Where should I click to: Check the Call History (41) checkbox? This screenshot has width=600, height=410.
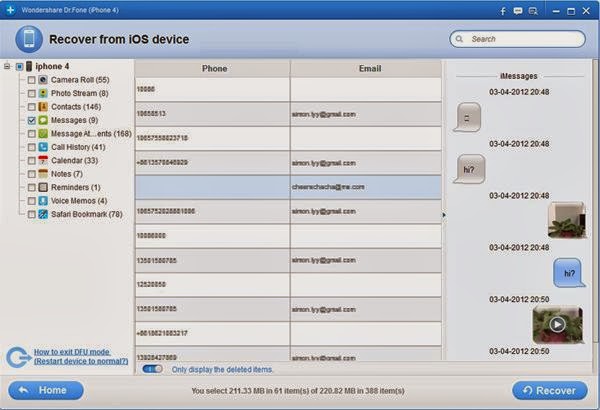point(31,147)
